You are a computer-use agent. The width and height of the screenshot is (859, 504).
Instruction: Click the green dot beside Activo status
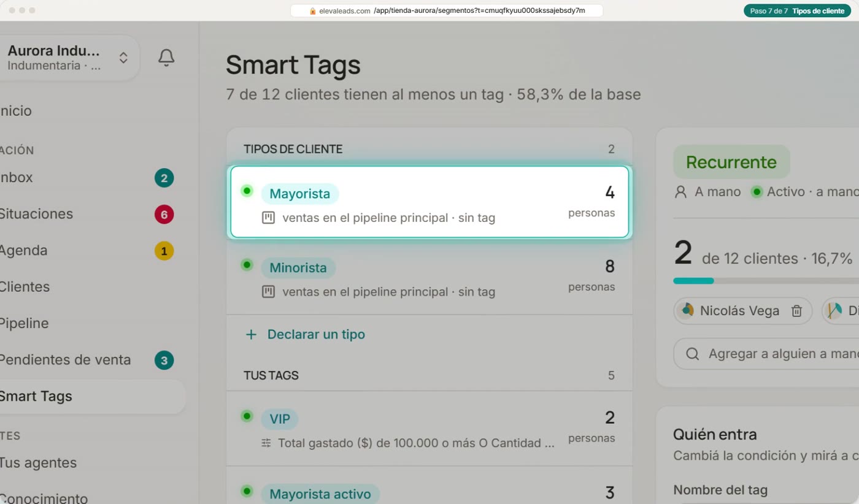pyautogui.click(x=757, y=192)
